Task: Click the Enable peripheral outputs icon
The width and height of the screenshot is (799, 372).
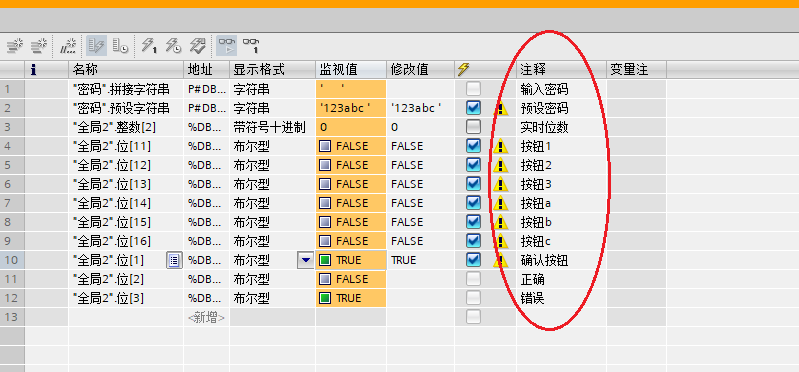Action: 198,46
